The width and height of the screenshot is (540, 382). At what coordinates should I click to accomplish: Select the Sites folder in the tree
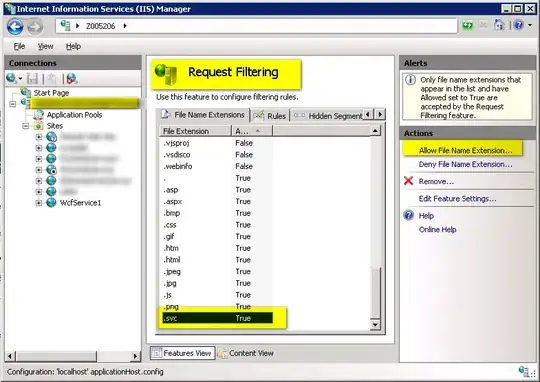[54, 126]
